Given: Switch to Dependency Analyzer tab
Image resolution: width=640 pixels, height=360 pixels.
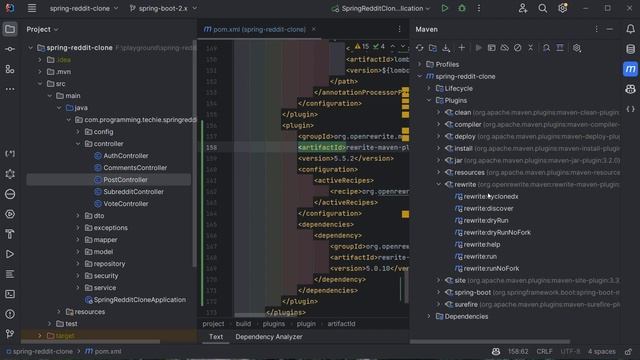Looking at the screenshot, I should [269, 337].
